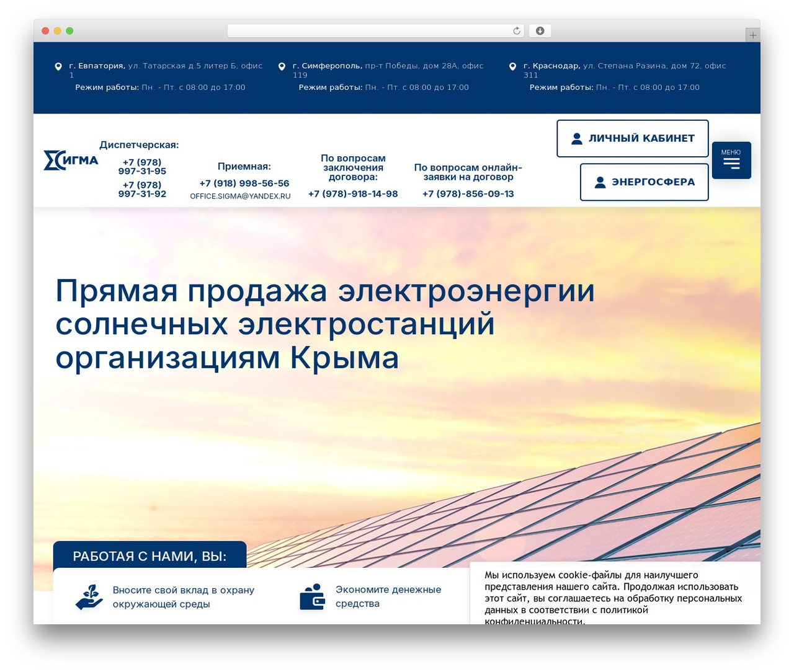Image resolution: width=794 pixels, height=672 pixels.
Task: Click the user icon in ЭНЕРГОСФЕРА
Action: [x=600, y=182]
